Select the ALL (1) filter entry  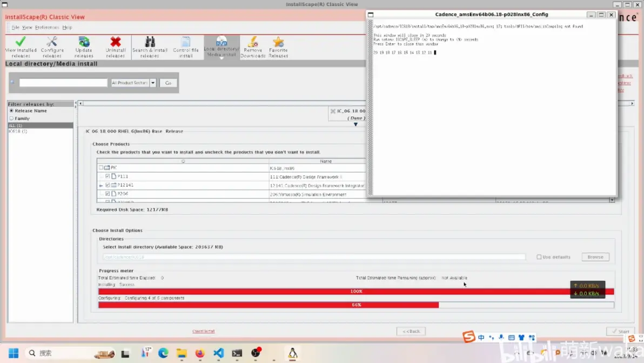(x=40, y=126)
